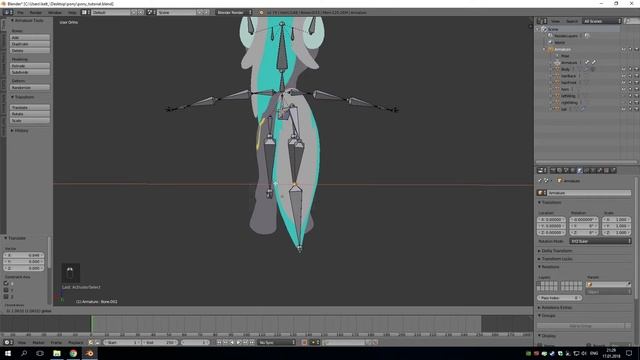Expand the Transform Locks panel
This screenshot has height=360, width=640.
(540, 259)
